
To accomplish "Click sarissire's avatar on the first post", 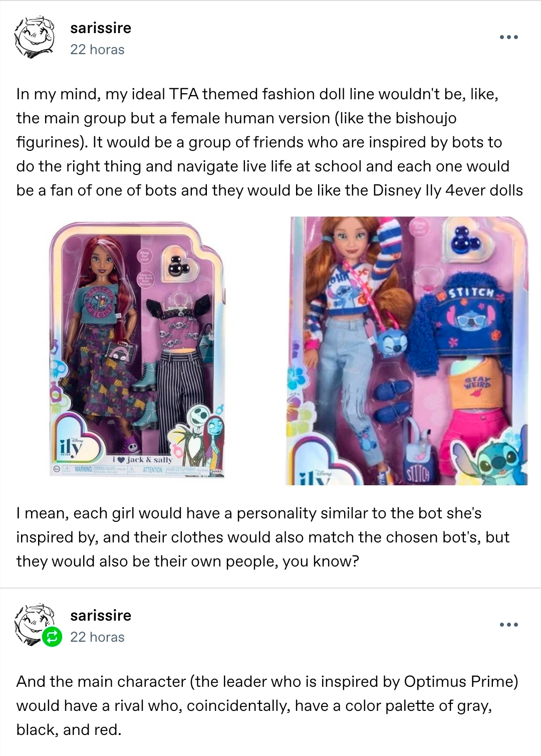I will tap(34, 37).
